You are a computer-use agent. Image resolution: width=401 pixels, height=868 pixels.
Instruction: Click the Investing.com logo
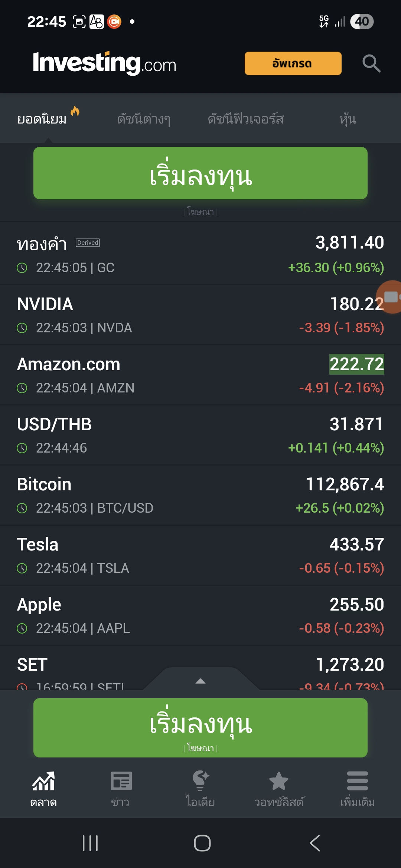point(104,63)
